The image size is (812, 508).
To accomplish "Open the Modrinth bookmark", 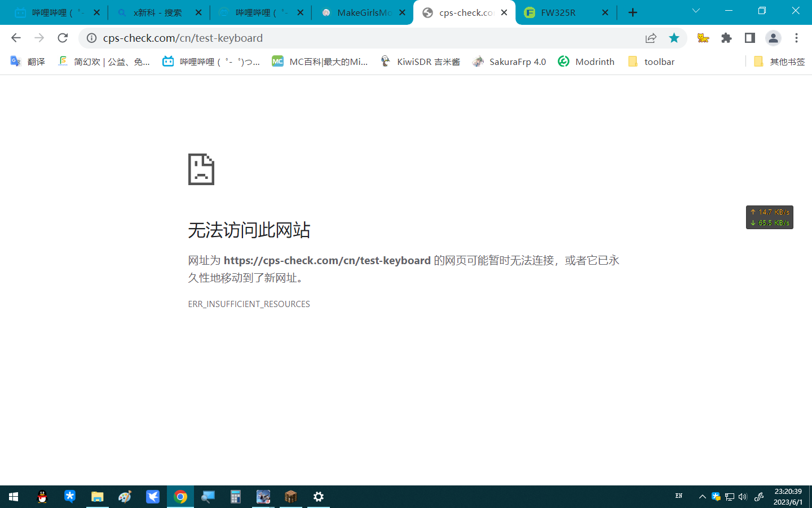I will coord(586,62).
